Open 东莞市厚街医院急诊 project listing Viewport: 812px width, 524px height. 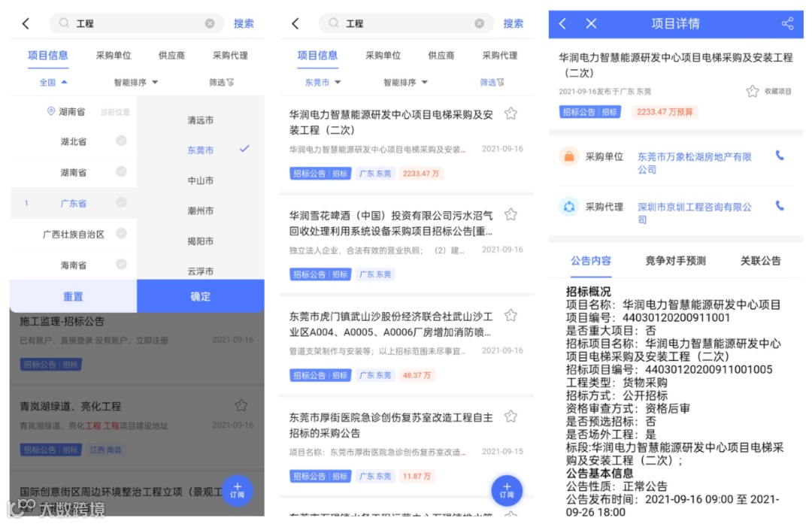coord(407,447)
